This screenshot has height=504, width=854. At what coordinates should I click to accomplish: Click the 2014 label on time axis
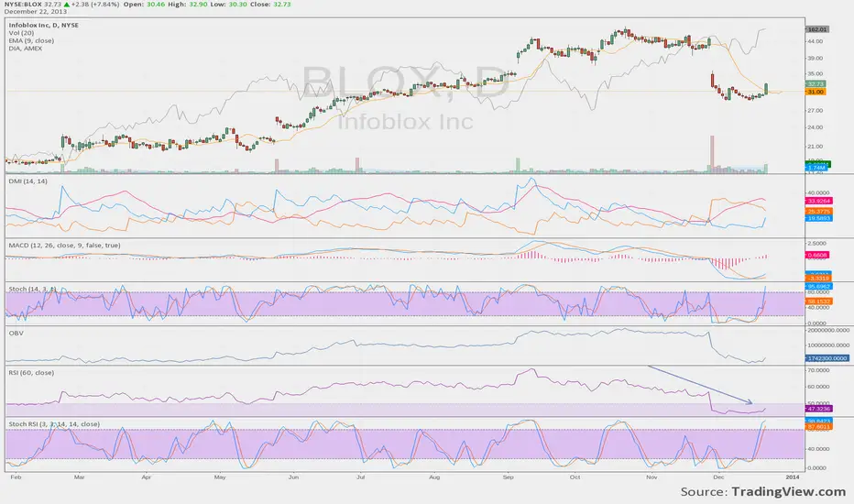tap(792, 477)
